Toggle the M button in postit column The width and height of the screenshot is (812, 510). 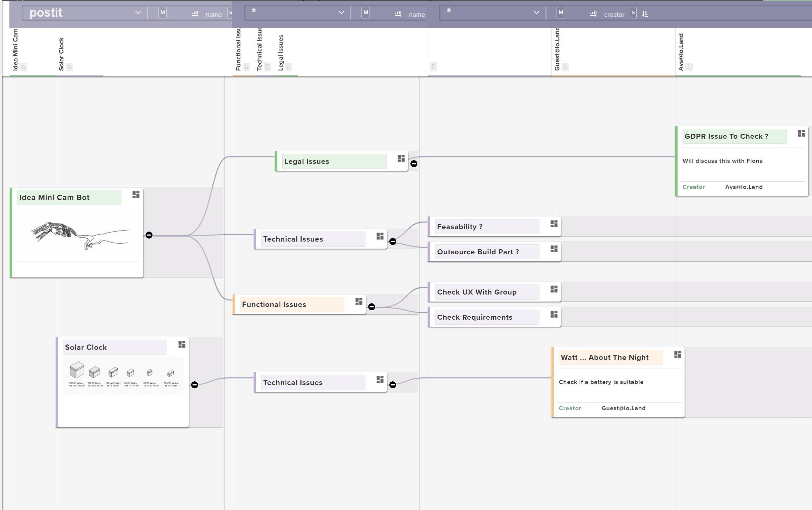(163, 13)
